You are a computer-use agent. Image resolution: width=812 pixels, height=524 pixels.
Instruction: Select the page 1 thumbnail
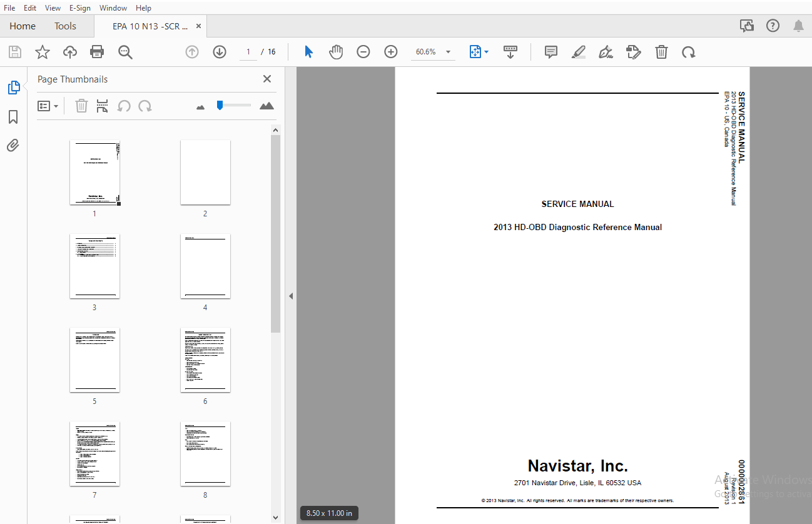pos(94,173)
